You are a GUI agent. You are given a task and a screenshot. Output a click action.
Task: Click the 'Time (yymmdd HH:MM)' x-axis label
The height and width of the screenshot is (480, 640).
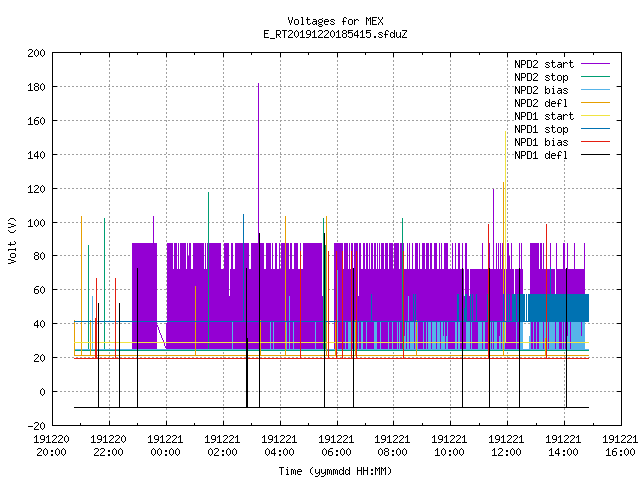click(335, 471)
